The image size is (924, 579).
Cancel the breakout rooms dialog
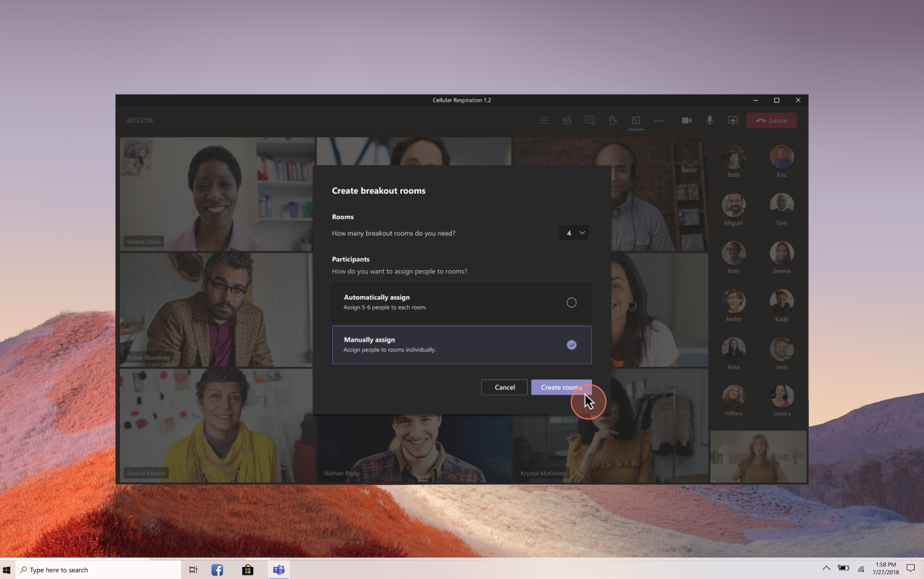click(504, 387)
